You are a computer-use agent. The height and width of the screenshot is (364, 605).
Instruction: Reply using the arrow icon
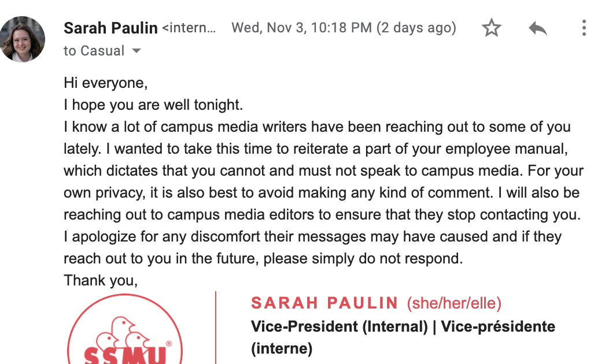coord(538,28)
